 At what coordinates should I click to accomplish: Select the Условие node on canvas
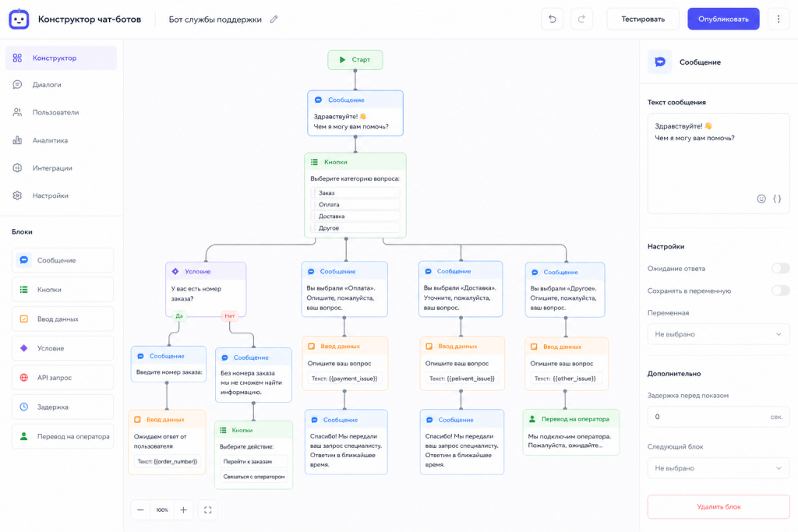click(x=206, y=290)
